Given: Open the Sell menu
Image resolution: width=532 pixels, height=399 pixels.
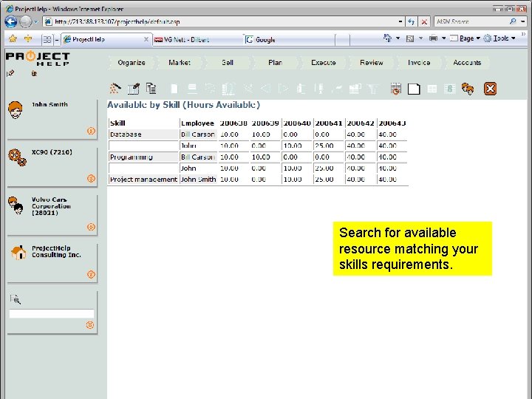Looking at the screenshot, I should point(228,62).
